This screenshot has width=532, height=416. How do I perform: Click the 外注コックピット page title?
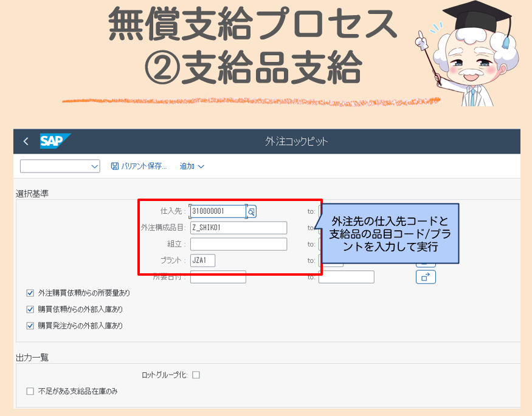coord(296,142)
